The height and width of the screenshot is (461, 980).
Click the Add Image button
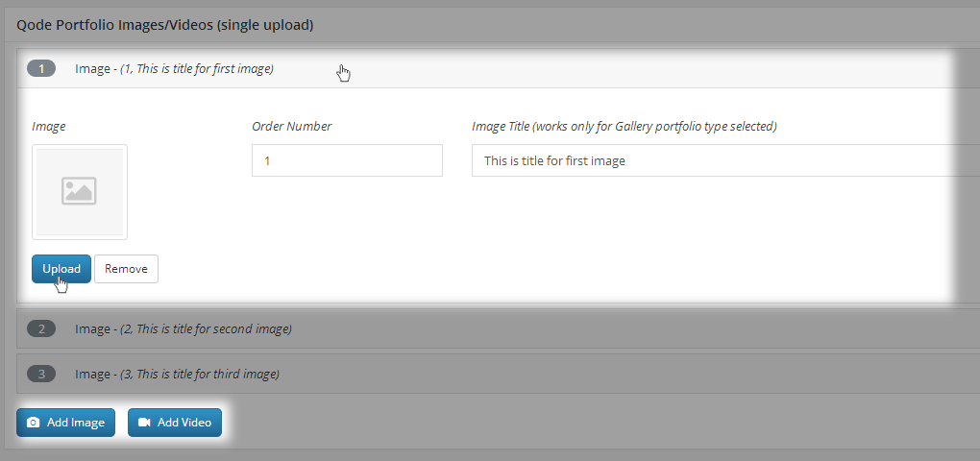click(65, 423)
